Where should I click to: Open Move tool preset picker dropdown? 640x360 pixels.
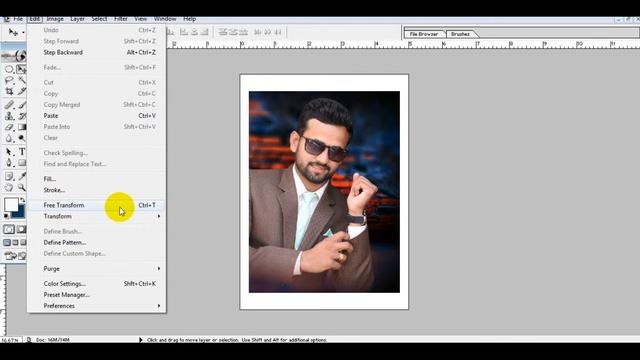(23, 32)
